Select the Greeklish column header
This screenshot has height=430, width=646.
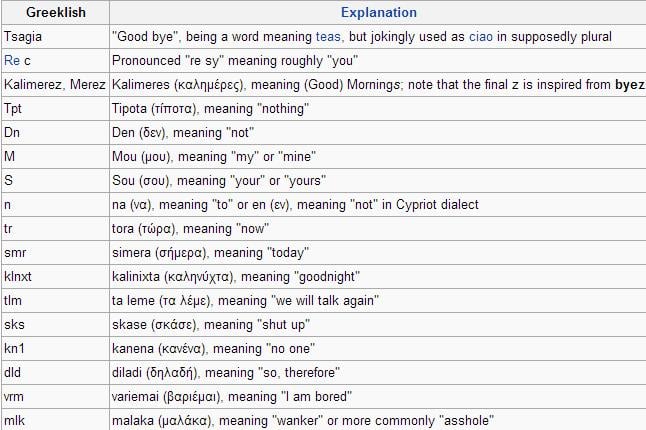(x=56, y=12)
